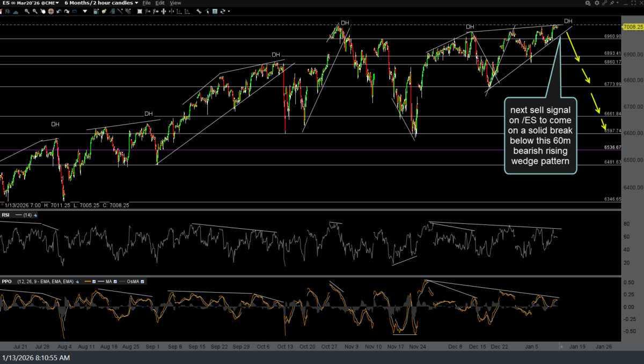The height and width of the screenshot is (364, 644).
Task: Click the PPO study label
Action: click(x=6, y=281)
